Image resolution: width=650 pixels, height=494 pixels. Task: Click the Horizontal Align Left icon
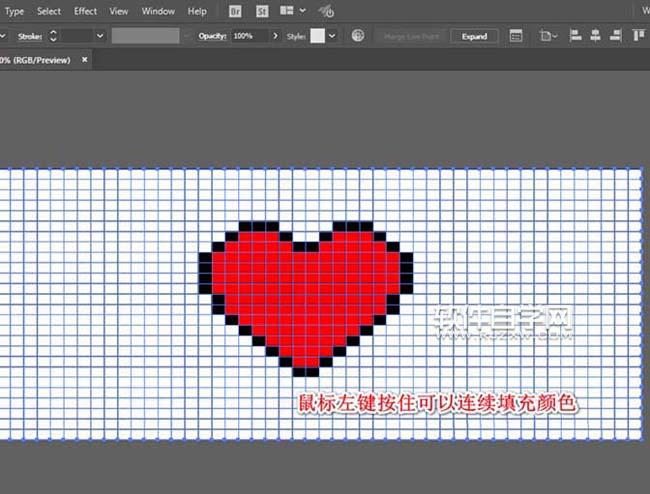pos(575,35)
